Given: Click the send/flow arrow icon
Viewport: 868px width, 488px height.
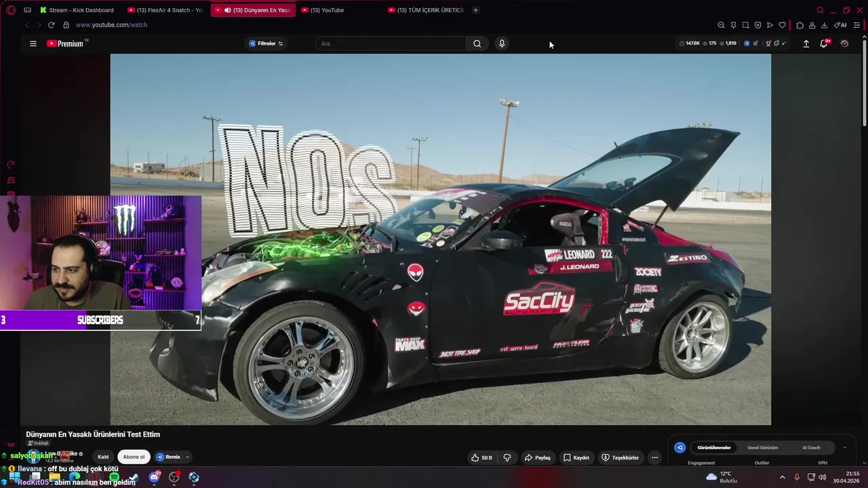Looking at the screenshot, I should pos(770,25).
